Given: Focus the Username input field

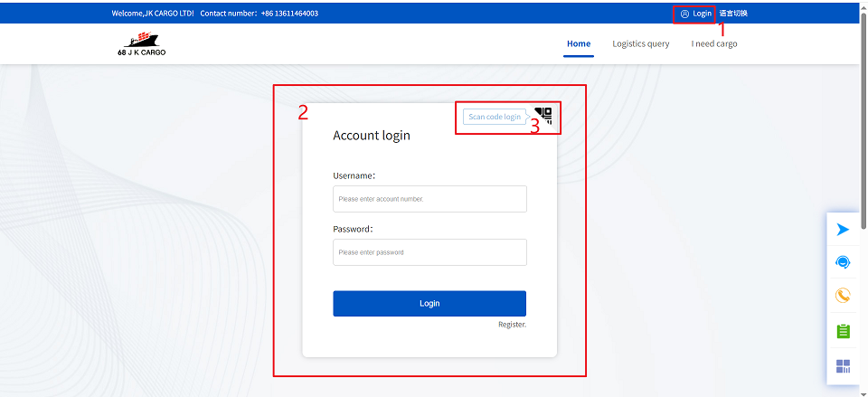Looking at the screenshot, I should [429, 199].
